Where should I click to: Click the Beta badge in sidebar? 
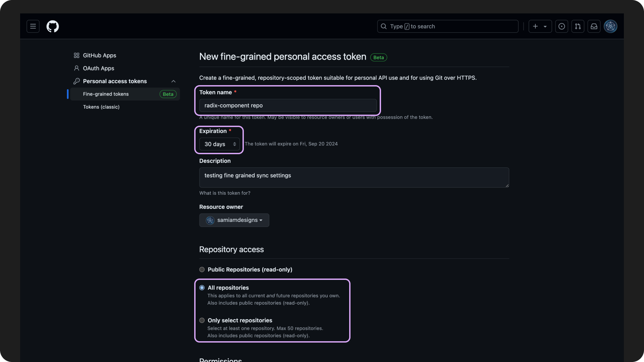[x=168, y=94]
